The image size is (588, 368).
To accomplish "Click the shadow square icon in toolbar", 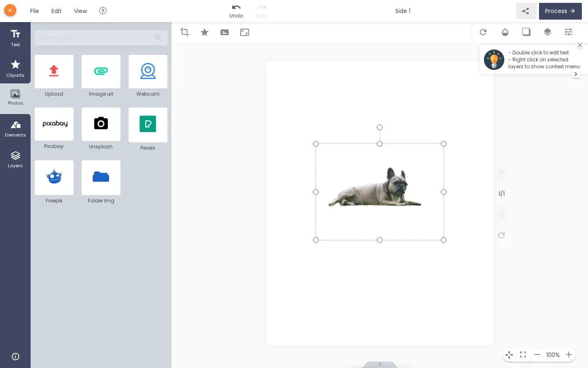I will click(526, 32).
